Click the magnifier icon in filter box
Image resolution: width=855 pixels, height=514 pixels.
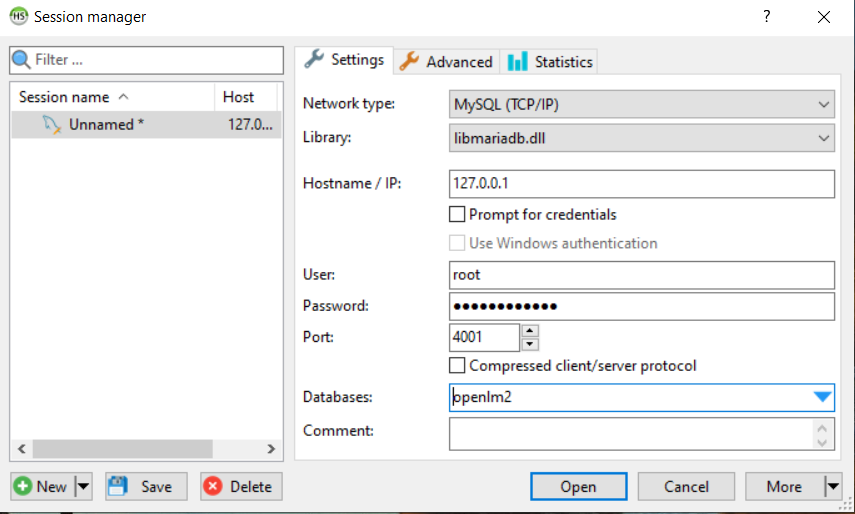(x=22, y=60)
